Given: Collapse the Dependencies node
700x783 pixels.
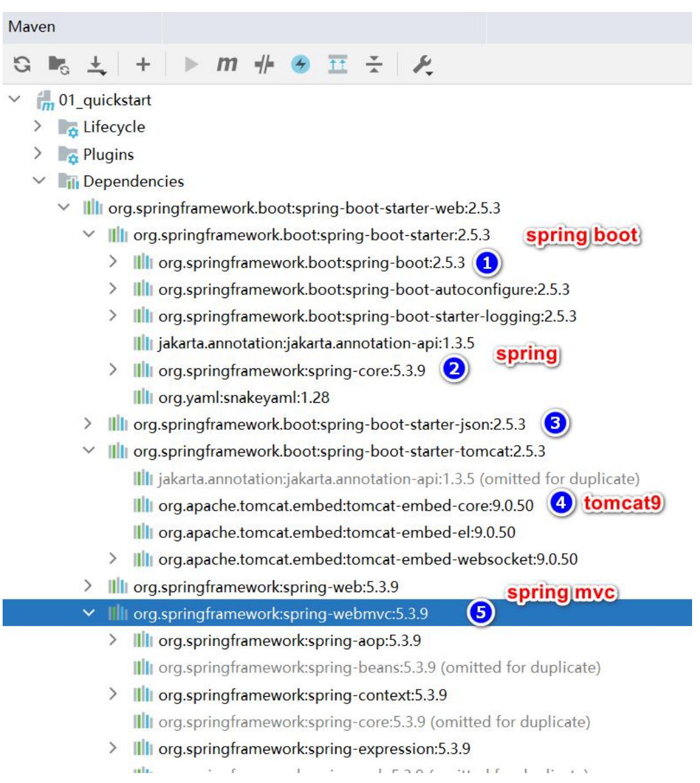Looking at the screenshot, I should click(39, 180).
